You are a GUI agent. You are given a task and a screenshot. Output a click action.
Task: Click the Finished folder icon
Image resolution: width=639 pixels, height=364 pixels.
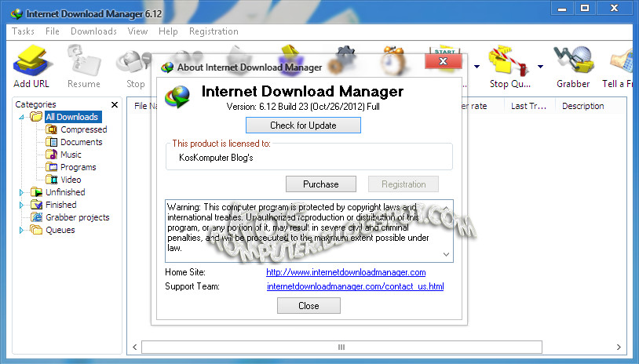click(36, 205)
